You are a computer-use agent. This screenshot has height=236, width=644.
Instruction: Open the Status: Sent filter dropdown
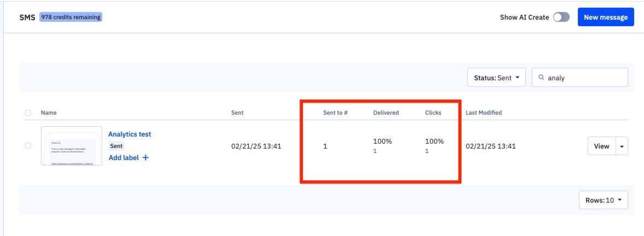point(496,78)
